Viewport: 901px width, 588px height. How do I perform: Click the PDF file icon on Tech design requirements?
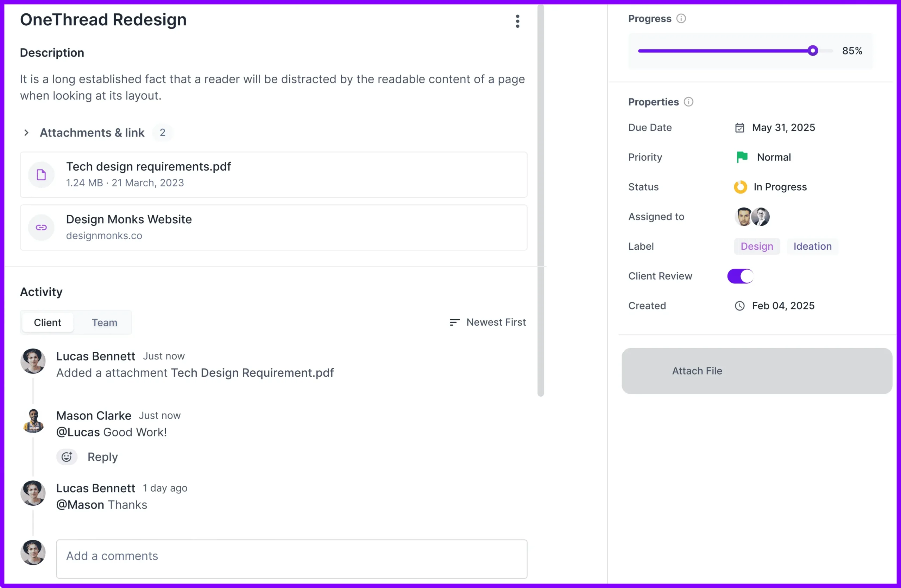coord(41,174)
